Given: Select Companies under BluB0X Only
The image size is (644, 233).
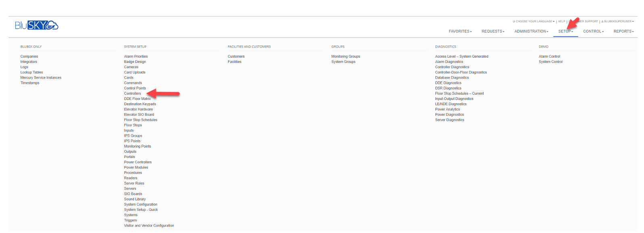Looking at the screenshot, I should (x=29, y=56).
